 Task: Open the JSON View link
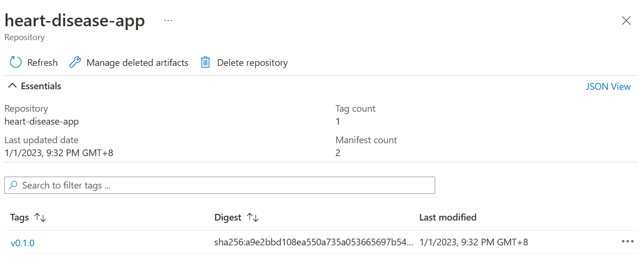tap(608, 86)
